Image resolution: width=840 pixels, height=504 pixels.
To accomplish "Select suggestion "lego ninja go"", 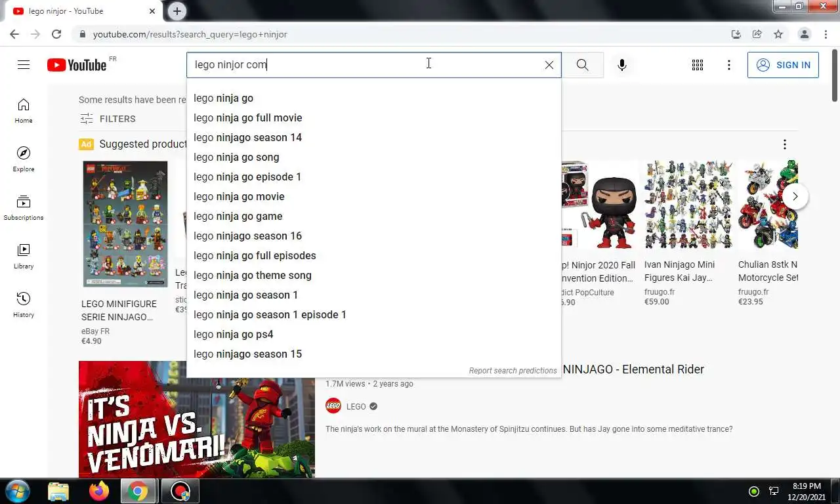I will point(373,98).
